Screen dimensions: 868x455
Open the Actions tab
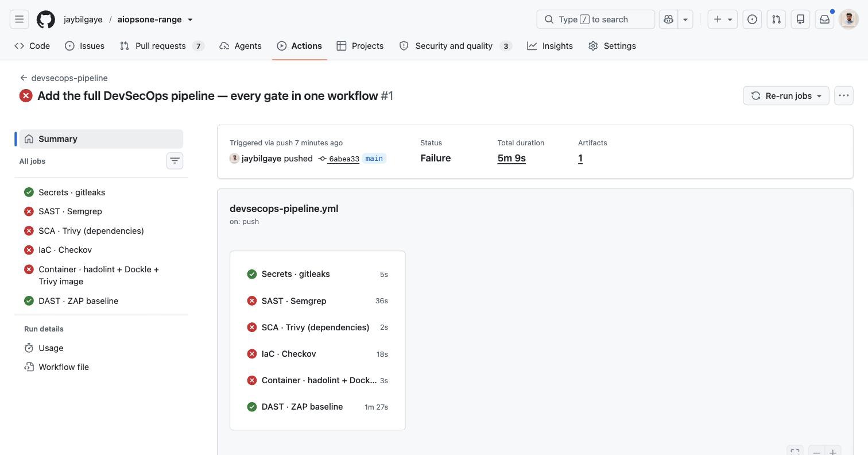tap(300, 46)
